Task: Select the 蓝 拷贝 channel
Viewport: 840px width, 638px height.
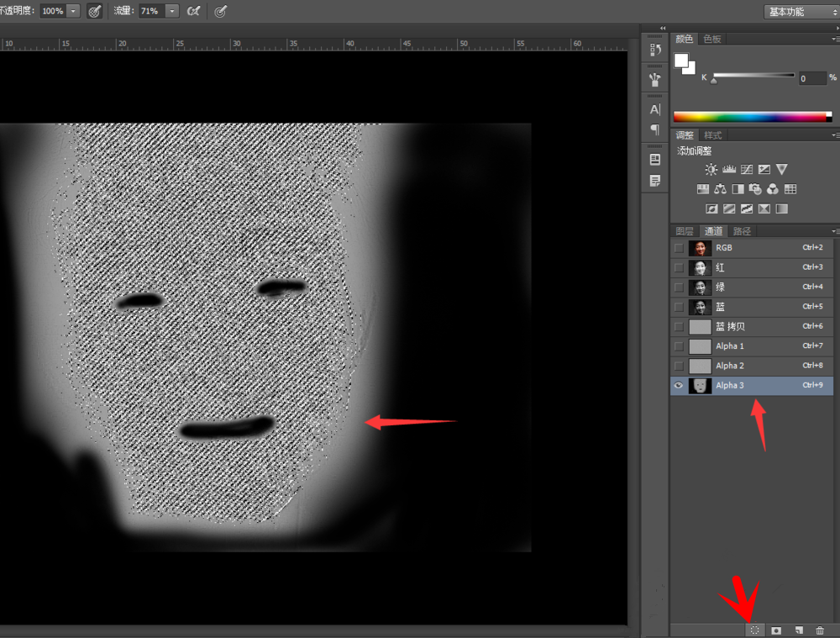Action: (x=731, y=326)
